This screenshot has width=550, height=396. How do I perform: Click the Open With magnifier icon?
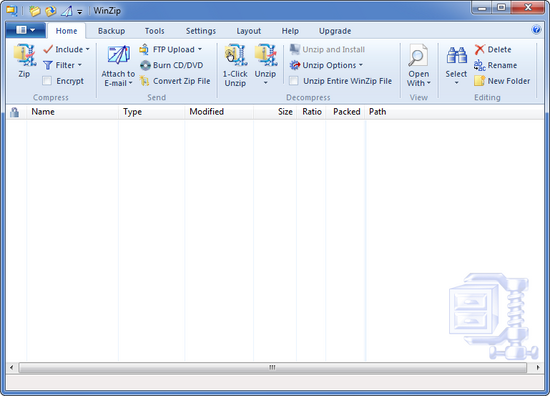coord(418,55)
